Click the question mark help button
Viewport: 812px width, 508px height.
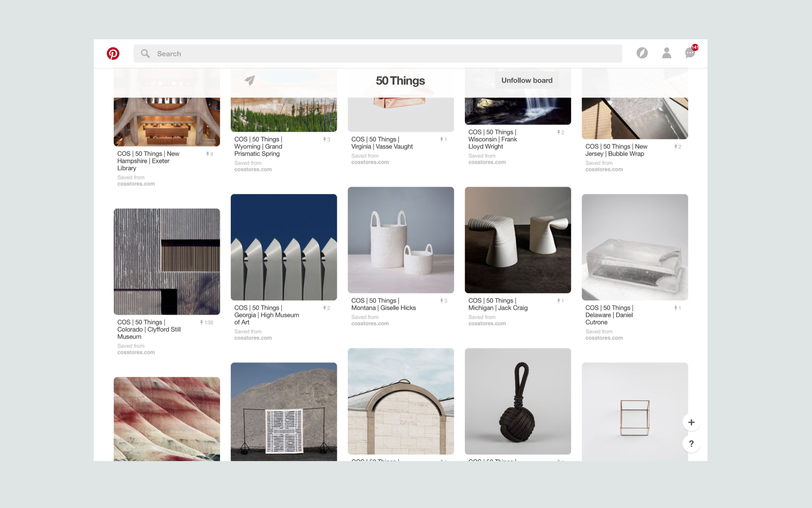click(x=691, y=444)
